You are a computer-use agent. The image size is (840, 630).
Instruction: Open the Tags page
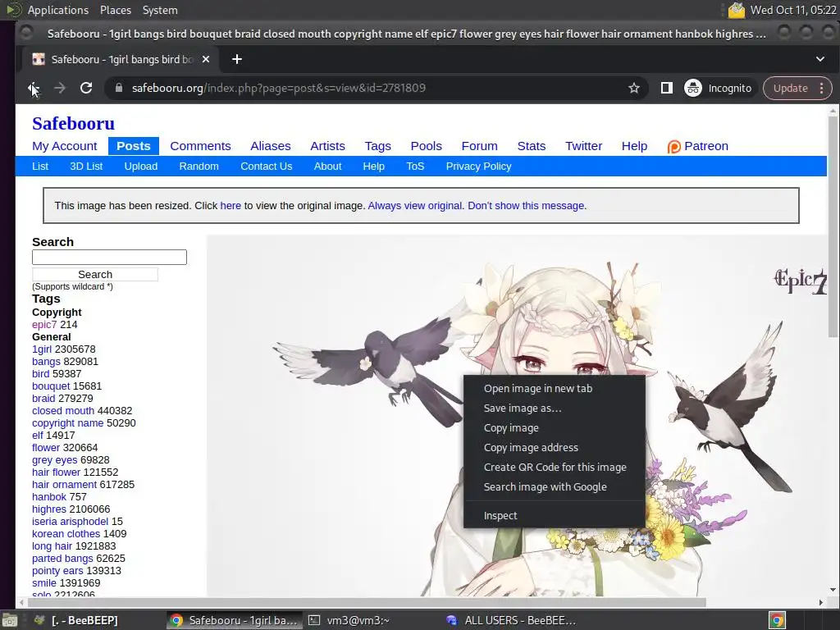point(377,146)
